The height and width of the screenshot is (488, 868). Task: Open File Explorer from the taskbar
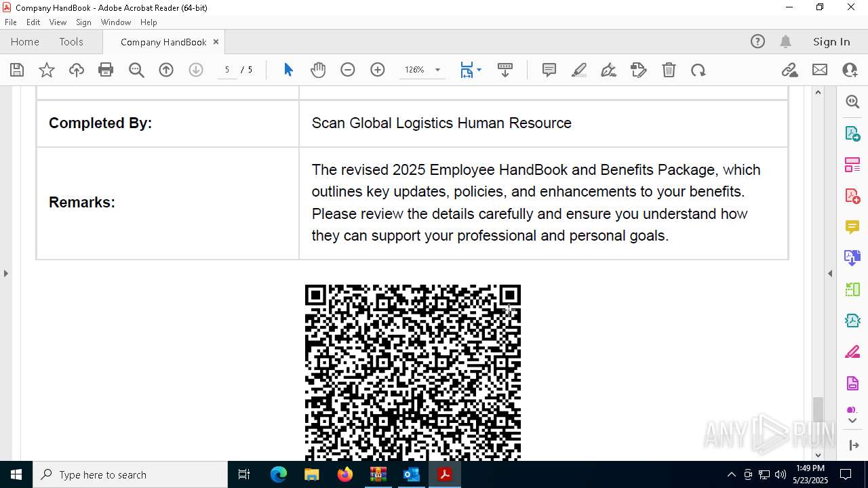pos(312,474)
